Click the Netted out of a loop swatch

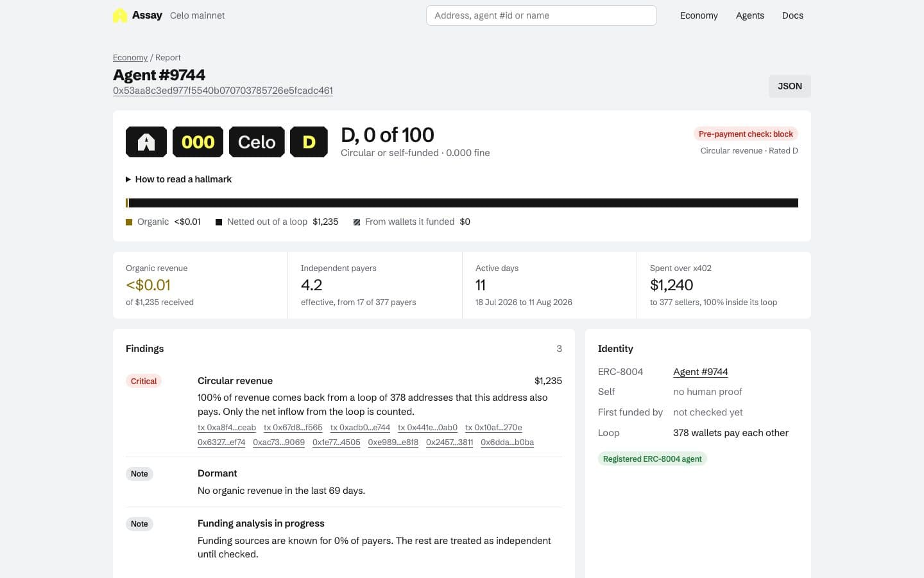219,222
